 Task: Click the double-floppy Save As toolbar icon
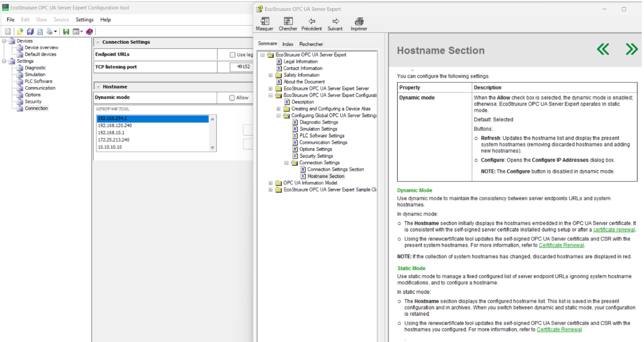click(30, 32)
